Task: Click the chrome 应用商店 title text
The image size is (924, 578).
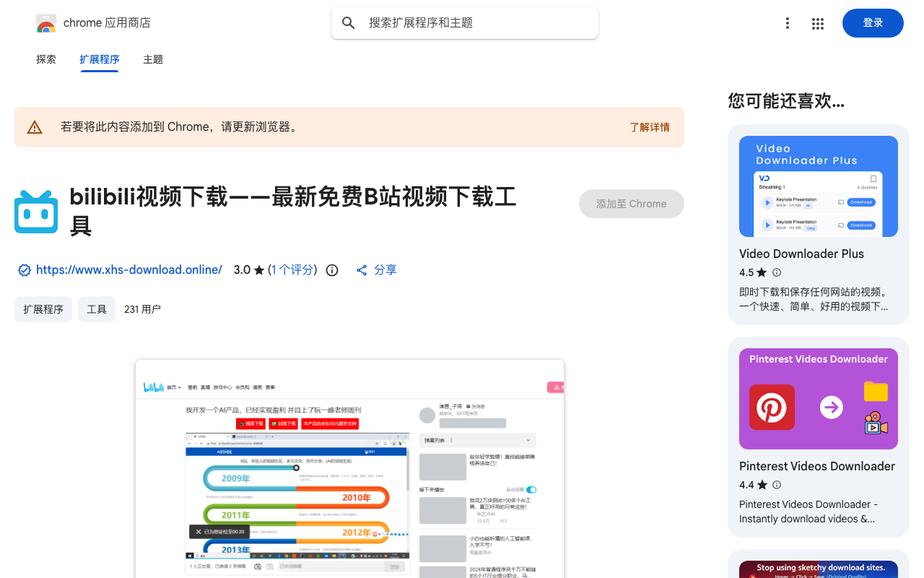Action: 107,23
